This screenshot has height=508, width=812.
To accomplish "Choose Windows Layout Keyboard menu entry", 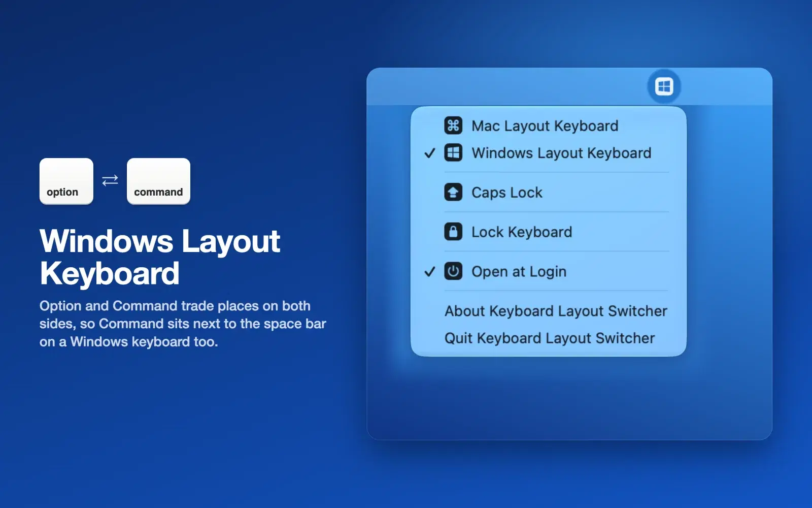I will (x=549, y=153).
